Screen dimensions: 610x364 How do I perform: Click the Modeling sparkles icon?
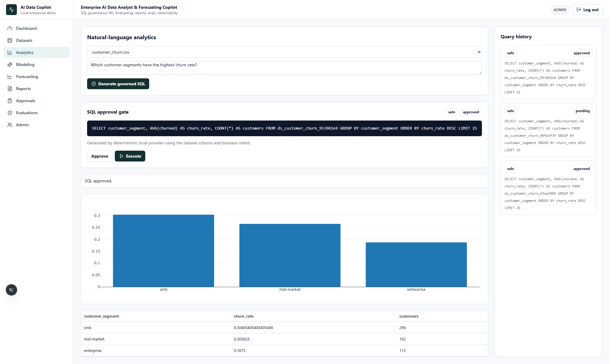10,64
